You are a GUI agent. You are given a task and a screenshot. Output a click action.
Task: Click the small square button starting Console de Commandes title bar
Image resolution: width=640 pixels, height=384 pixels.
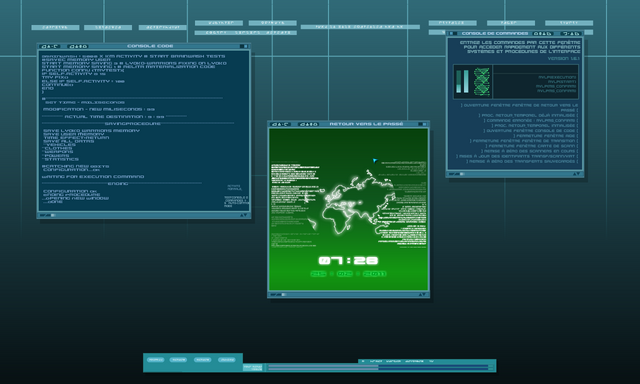[x=453, y=33]
